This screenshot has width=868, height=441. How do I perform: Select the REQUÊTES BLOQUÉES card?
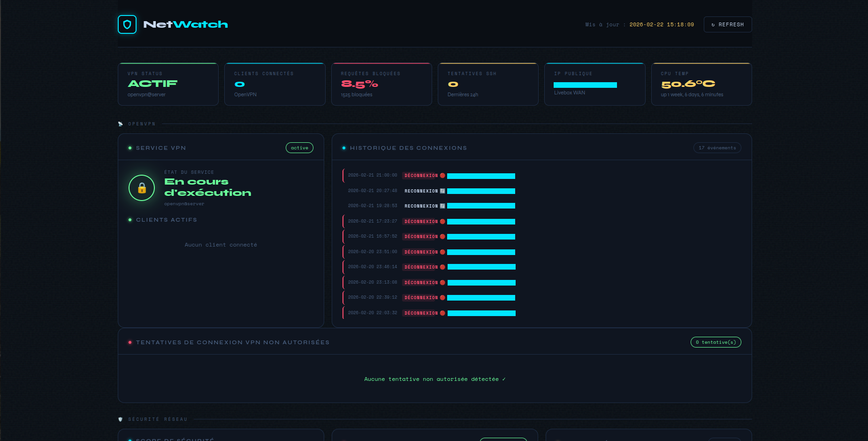(x=381, y=84)
